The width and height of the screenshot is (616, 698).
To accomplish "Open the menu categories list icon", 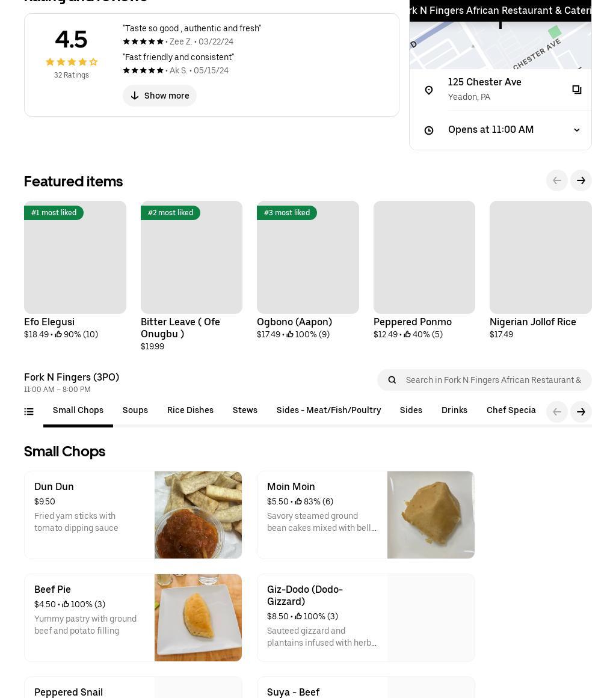I will pyautogui.click(x=29, y=412).
